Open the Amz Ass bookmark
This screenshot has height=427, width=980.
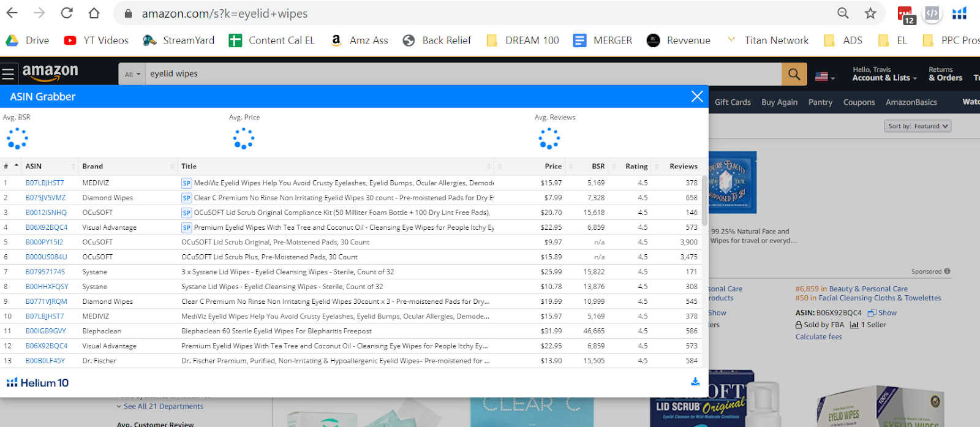pos(359,40)
